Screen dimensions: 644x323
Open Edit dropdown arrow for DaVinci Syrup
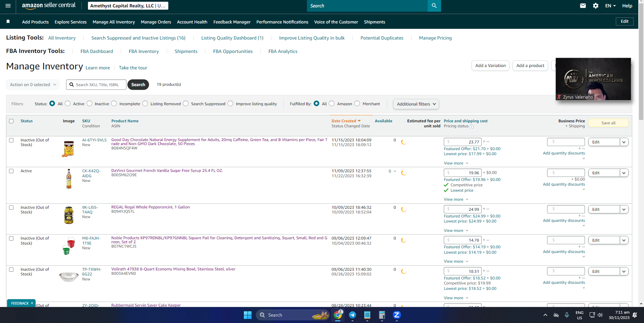tap(624, 173)
